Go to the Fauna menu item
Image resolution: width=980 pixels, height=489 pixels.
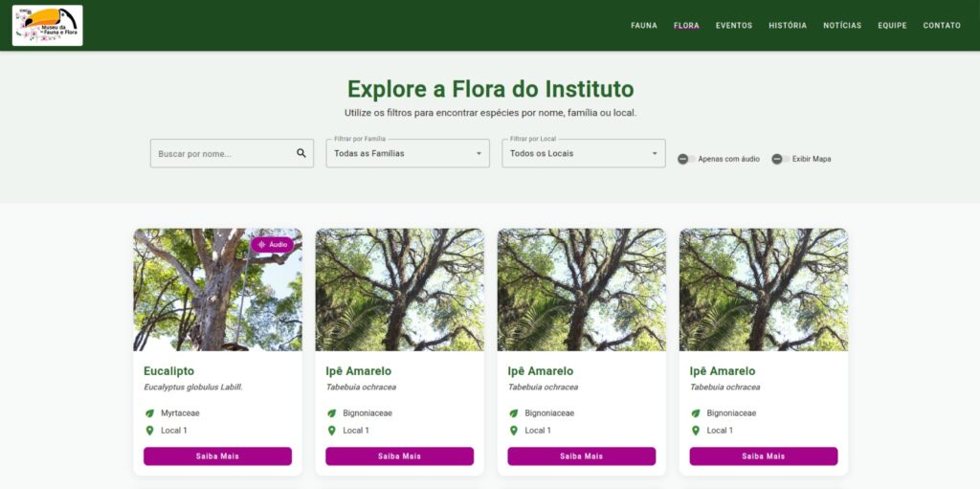[x=644, y=26]
